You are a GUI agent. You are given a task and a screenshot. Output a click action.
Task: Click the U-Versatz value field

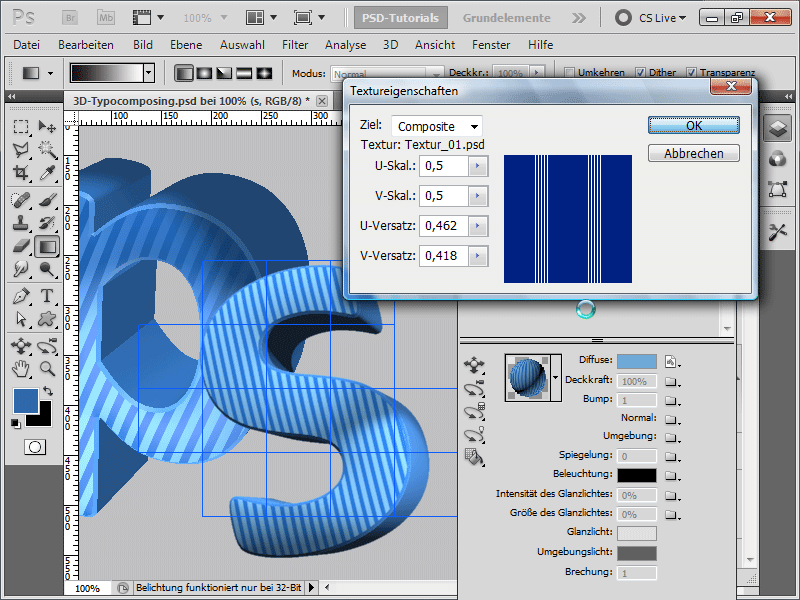444,226
